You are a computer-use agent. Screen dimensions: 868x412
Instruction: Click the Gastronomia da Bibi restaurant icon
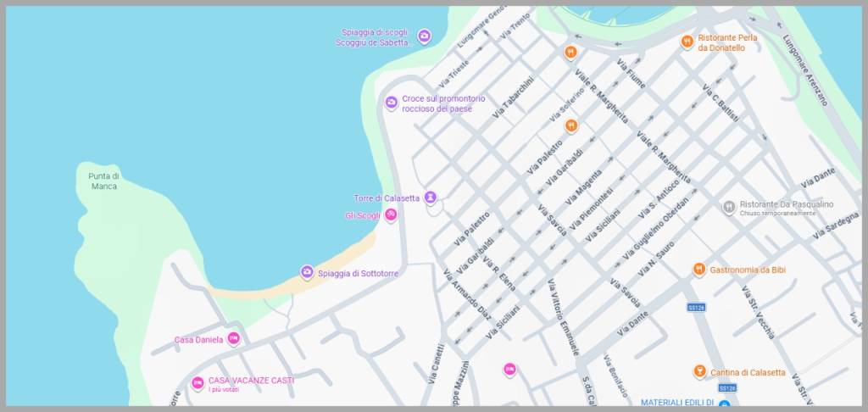(x=698, y=270)
